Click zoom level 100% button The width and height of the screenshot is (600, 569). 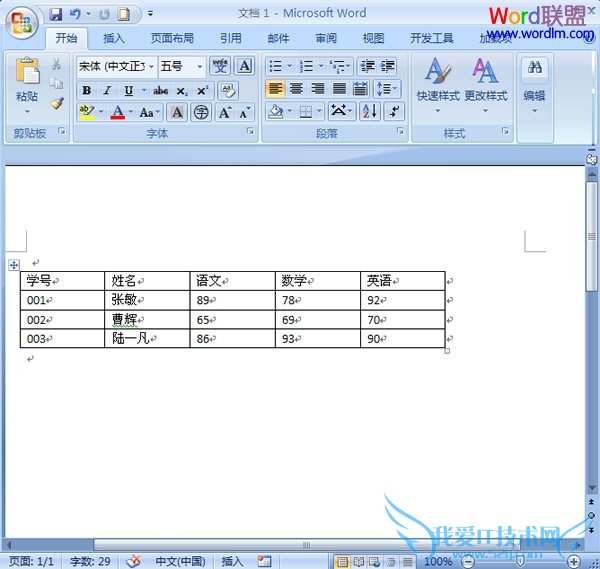point(438,561)
